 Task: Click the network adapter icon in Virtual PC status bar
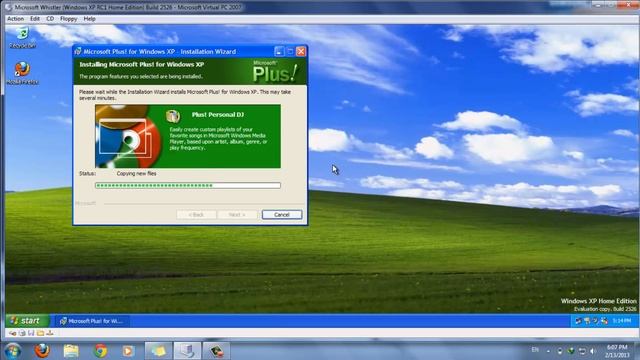click(x=49, y=333)
